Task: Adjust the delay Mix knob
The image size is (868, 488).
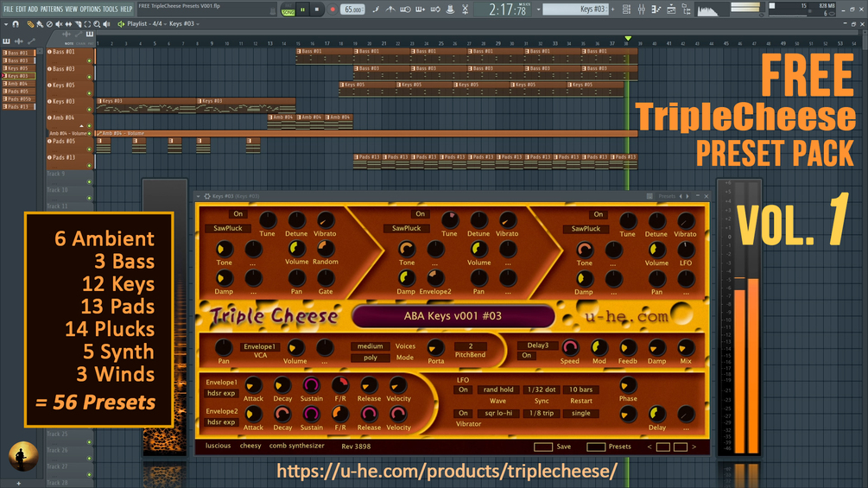Action: (x=685, y=347)
